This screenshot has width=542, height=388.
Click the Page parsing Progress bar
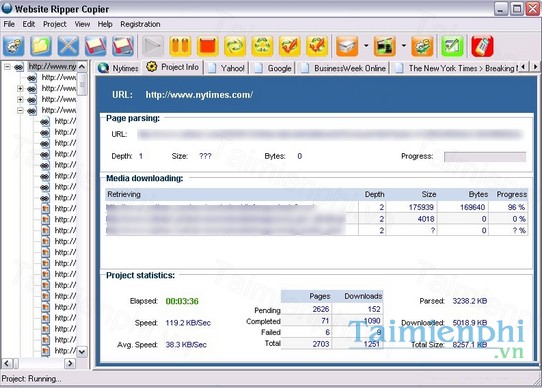pyautogui.click(x=485, y=157)
